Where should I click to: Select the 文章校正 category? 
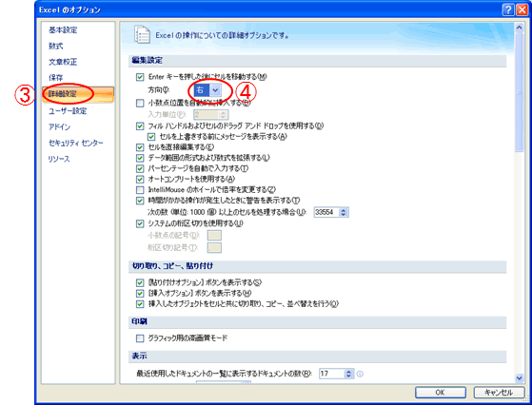[x=63, y=62]
